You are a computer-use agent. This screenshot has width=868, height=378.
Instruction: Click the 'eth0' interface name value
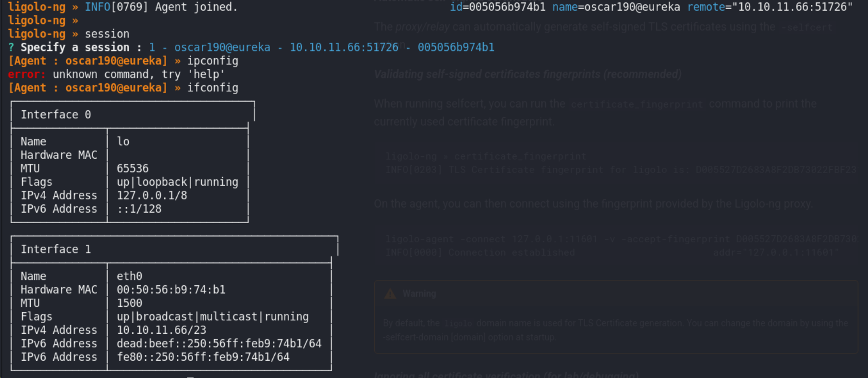129,277
